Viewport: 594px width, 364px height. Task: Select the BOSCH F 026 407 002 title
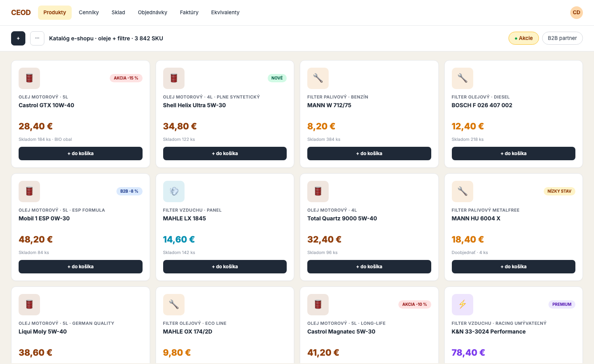coord(482,105)
